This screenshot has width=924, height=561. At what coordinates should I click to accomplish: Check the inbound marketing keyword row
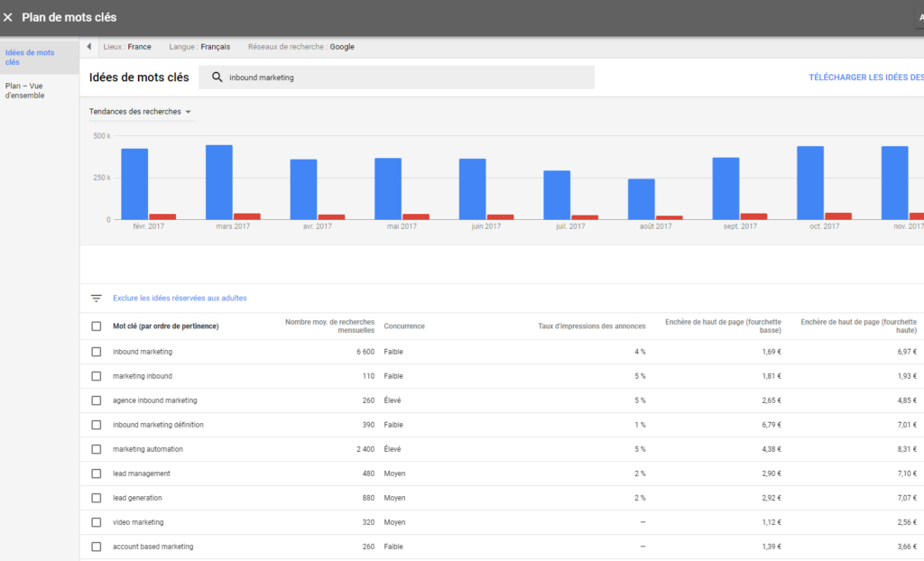(x=97, y=352)
